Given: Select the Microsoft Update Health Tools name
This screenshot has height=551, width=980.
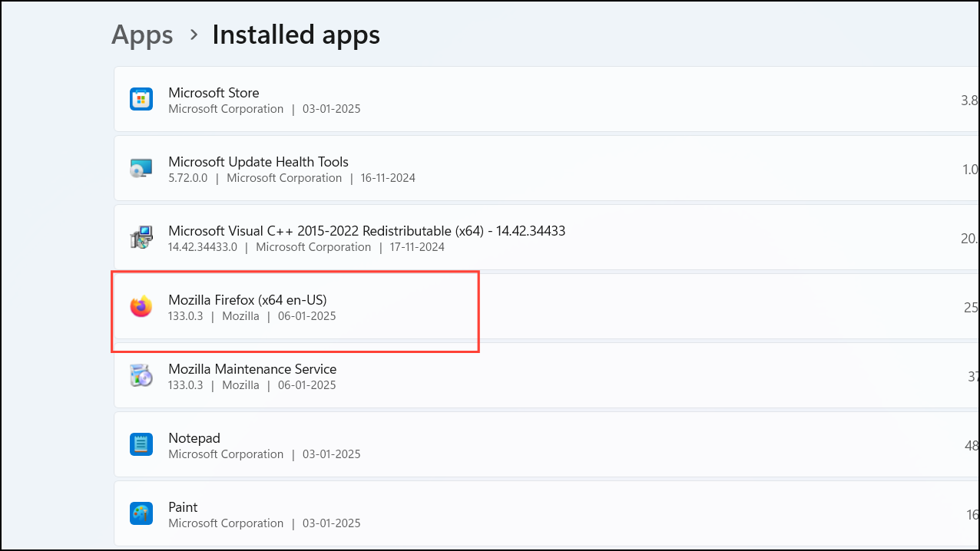Looking at the screenshot, I should click(258, 162).
